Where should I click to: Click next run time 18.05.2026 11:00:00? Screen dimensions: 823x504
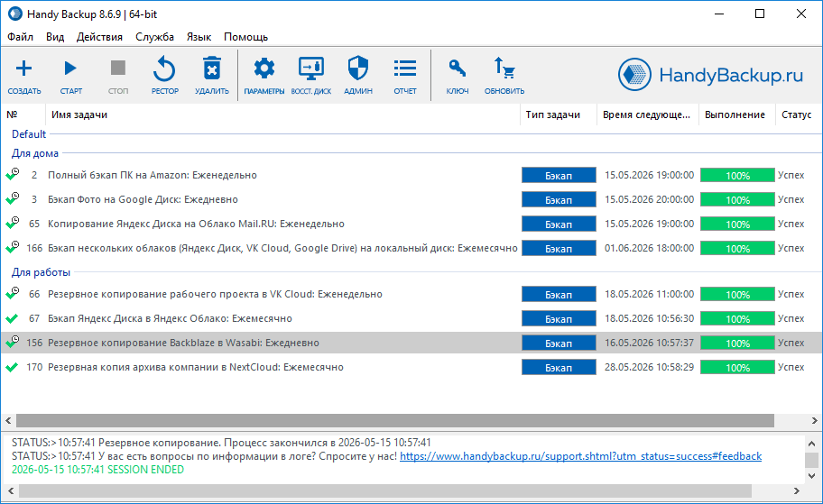(649, 294)
